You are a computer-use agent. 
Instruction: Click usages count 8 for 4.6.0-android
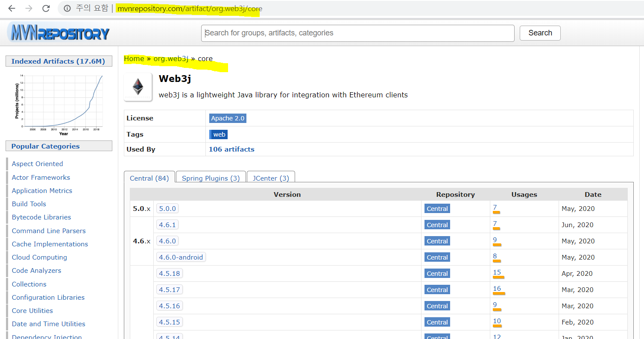coord(495,257)
